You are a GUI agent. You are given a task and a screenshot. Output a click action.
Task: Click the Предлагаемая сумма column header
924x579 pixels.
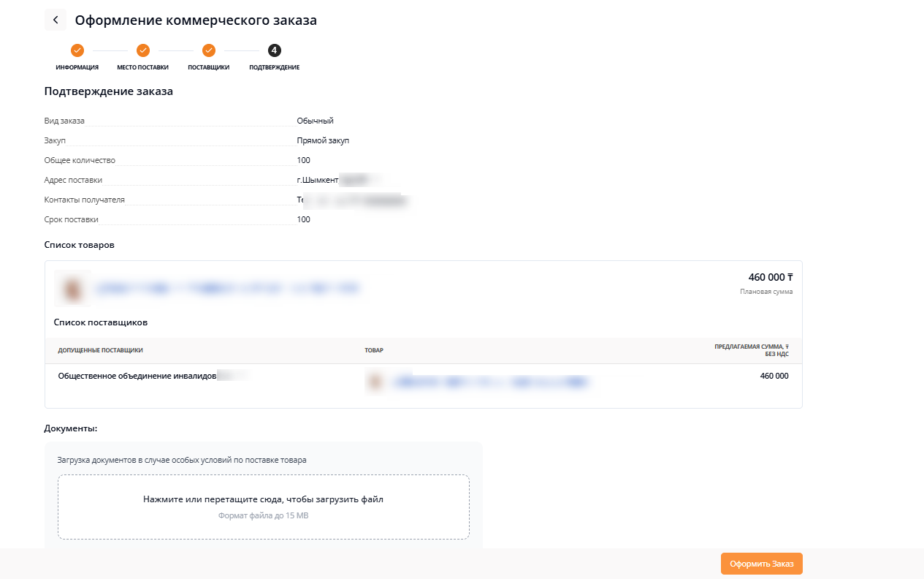tap(751, 350)
